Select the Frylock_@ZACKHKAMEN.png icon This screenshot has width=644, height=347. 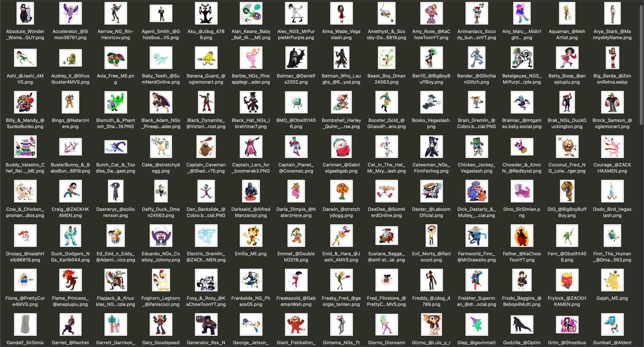567,280
